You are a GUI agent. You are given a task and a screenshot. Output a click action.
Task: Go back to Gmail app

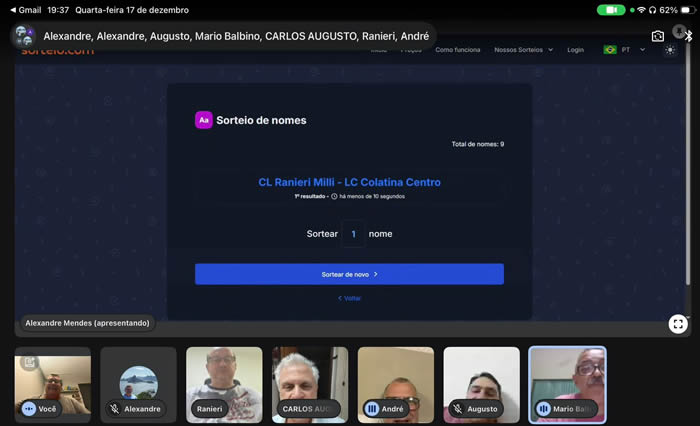click(24, 9)
